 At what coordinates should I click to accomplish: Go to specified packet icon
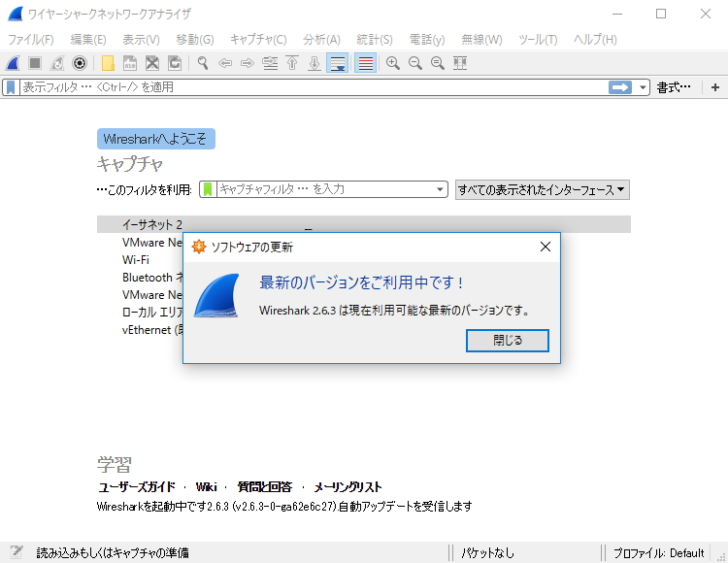pos(270,63)
